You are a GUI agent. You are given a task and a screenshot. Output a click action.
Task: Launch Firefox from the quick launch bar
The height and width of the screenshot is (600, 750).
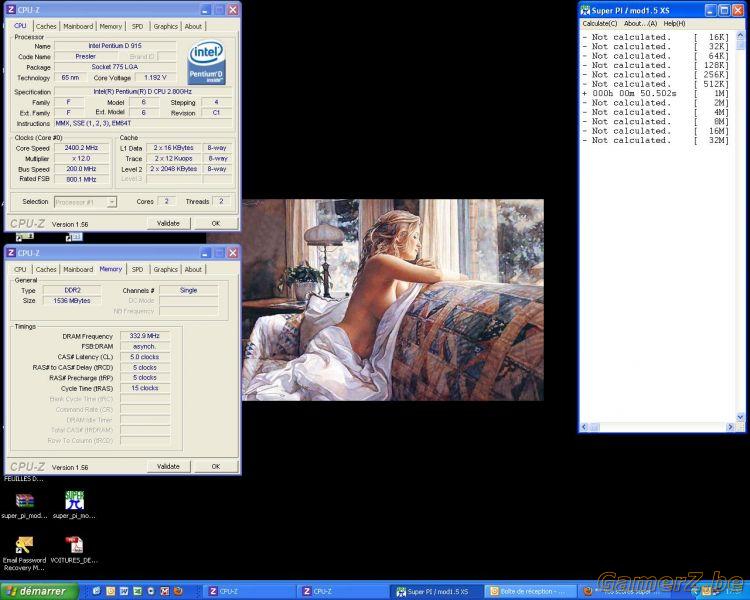click(178, 591)
